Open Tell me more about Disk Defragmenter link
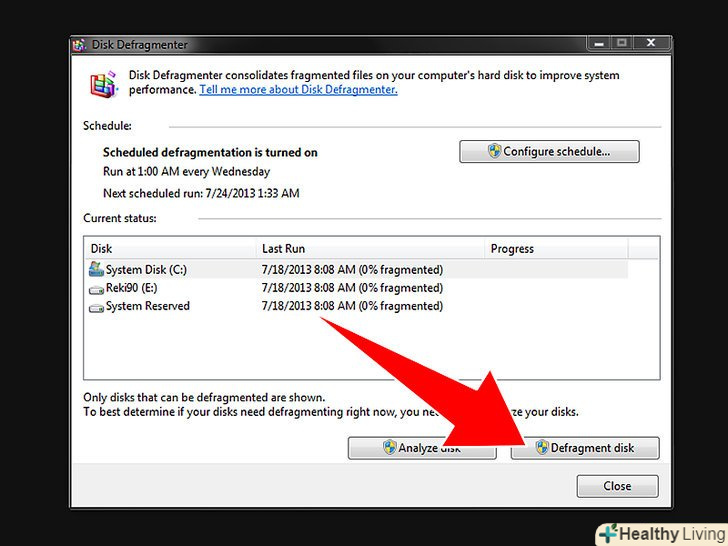The image size is (728, 546). click(x=298, y=90)
